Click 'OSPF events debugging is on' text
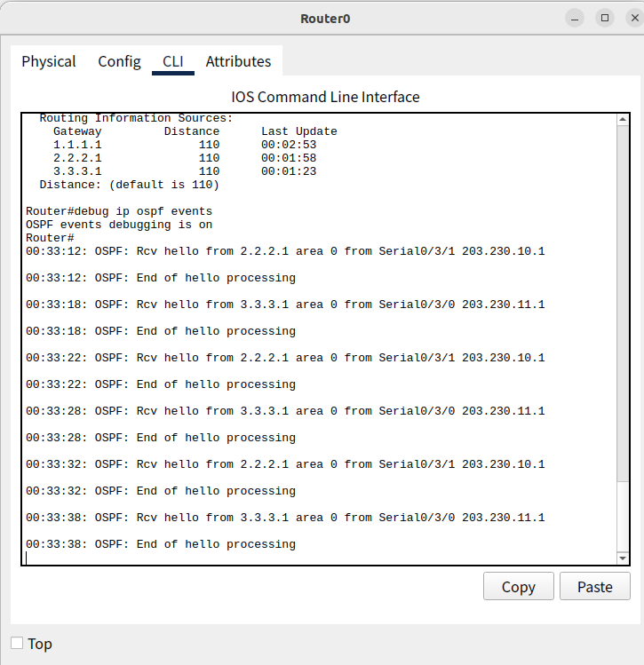644x665 pixels. pyautogui.click(x=119, y=225)
